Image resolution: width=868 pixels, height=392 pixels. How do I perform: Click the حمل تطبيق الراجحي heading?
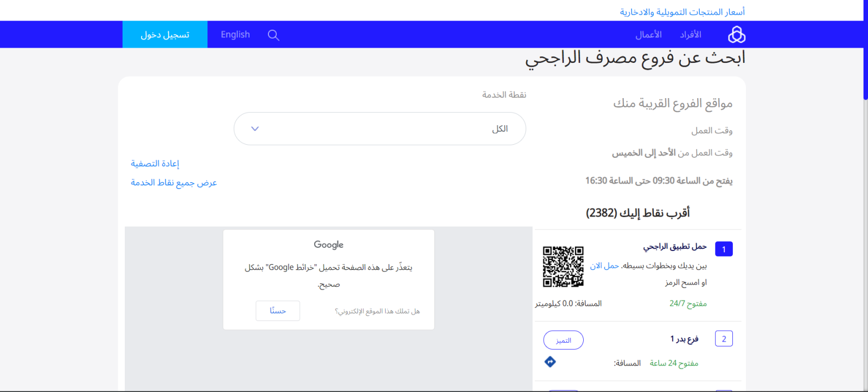pyautogui.click(x=675, y=247)
